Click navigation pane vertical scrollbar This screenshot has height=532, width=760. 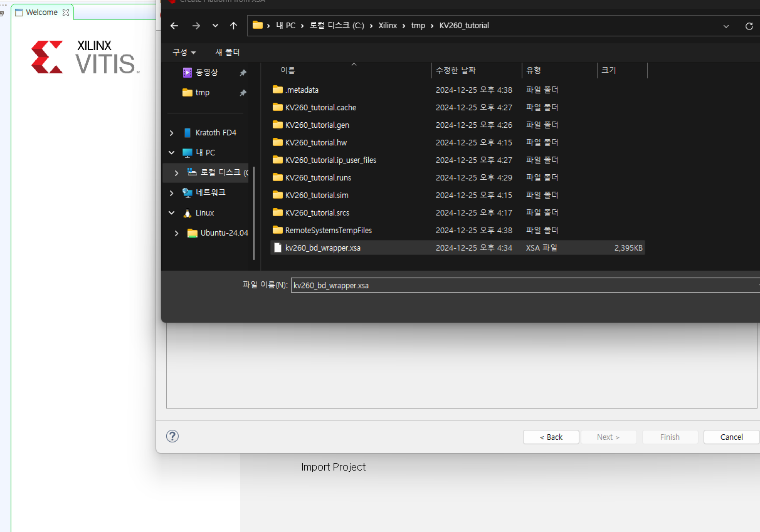tap(253, 212)
